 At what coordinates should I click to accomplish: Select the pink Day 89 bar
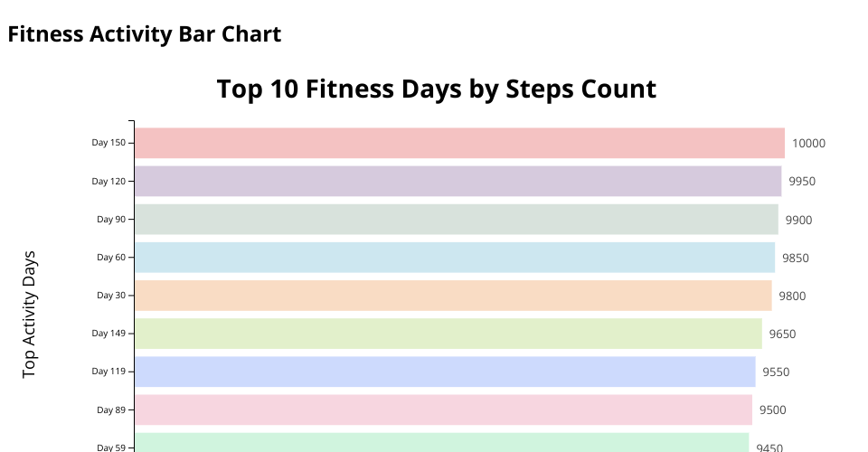pos(443,410)
